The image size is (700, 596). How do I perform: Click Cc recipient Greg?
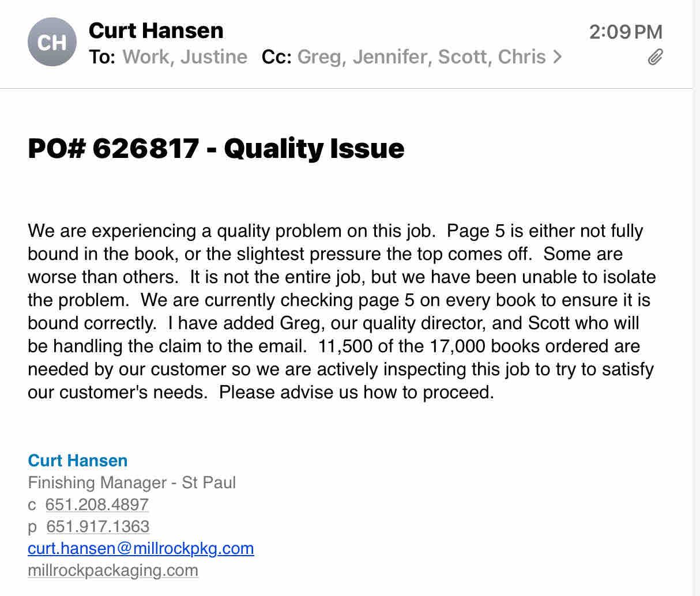321,57
